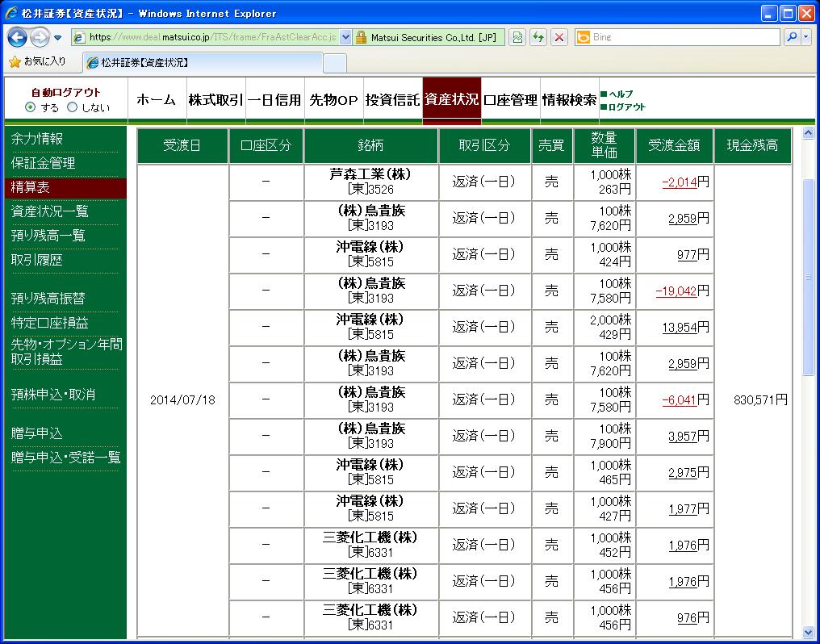Click the IE logo icon in title bar
The width and height of the screenshot is (820, 644).
coord(11,13)
